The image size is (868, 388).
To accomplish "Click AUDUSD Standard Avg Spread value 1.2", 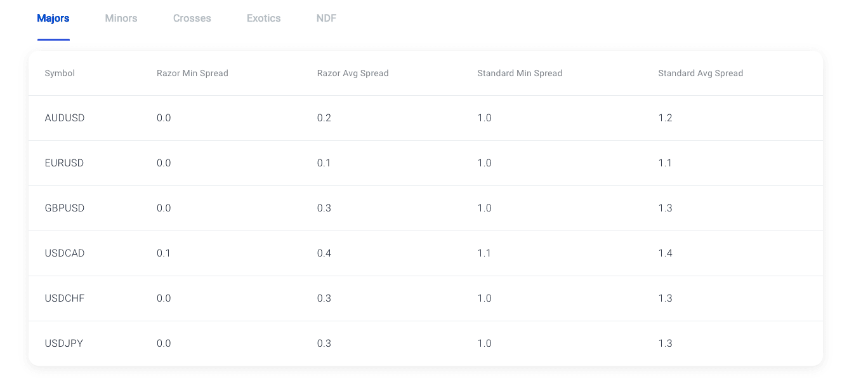I will click(665, 118).
